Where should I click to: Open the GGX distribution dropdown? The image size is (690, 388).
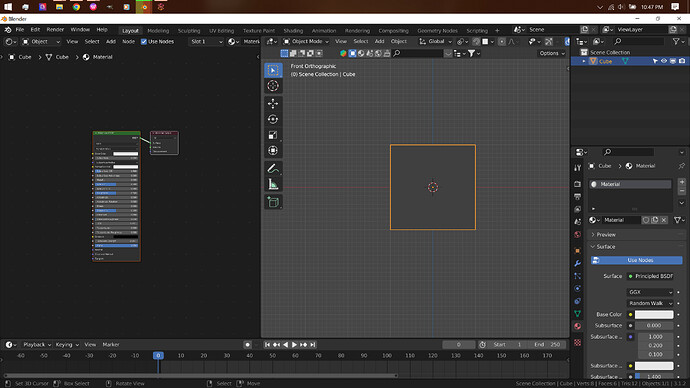coord(650,292)
